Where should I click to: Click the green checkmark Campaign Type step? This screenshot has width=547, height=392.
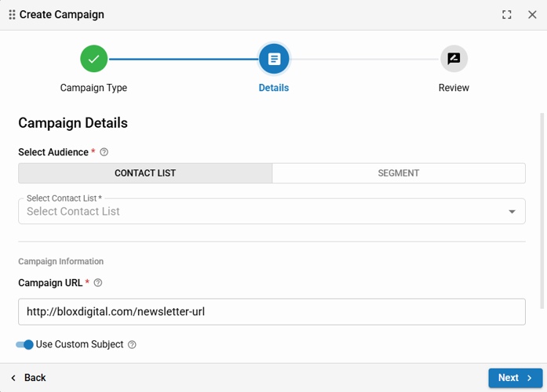pyautogui.click(x=93, y=59)
